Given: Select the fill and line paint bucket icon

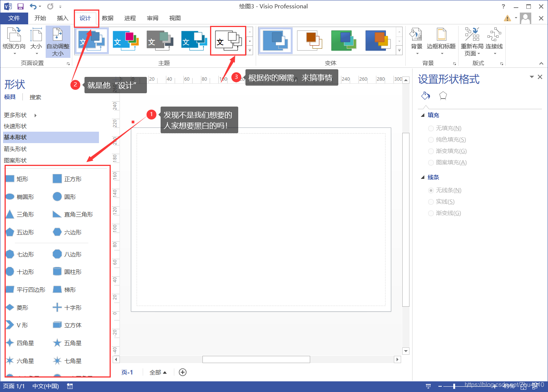Looking at the screenshot, I should [x=426, y=96].
